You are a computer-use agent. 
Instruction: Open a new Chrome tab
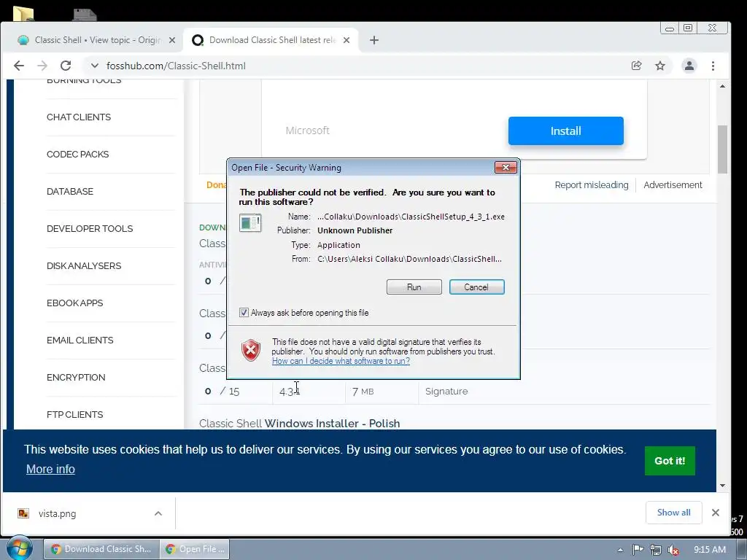[374, 41]
